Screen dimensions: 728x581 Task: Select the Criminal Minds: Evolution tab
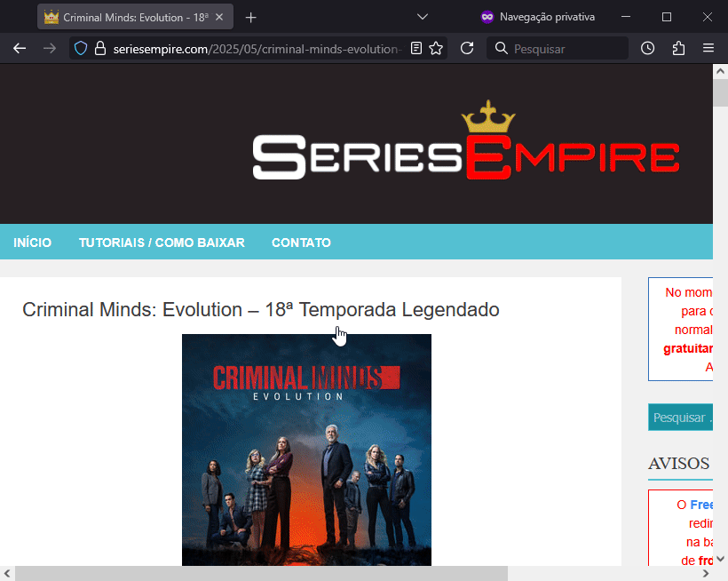click(135, 17)
